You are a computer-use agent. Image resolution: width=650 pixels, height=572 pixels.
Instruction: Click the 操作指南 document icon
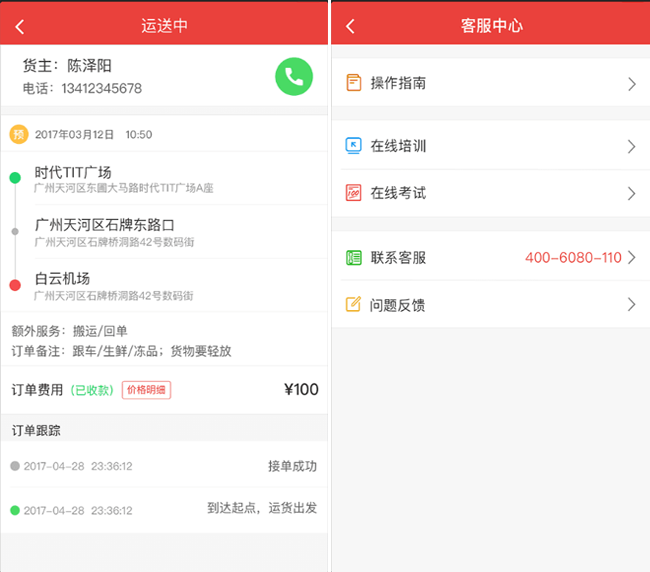coord(354,82)
